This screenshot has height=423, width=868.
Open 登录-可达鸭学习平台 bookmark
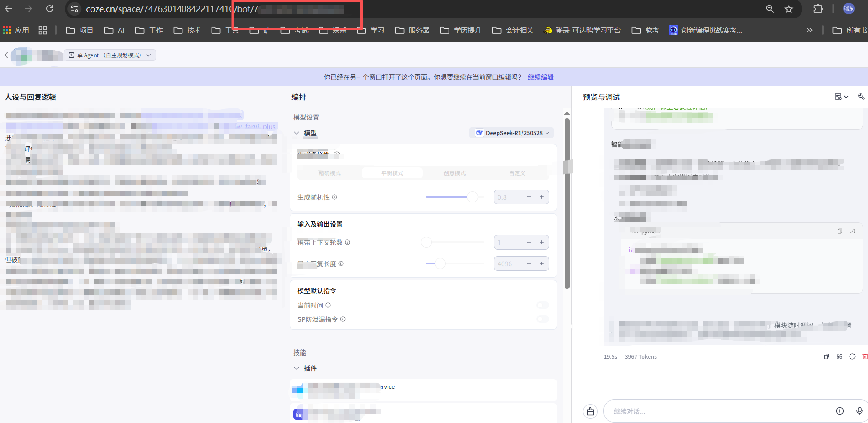coord(582,30)
